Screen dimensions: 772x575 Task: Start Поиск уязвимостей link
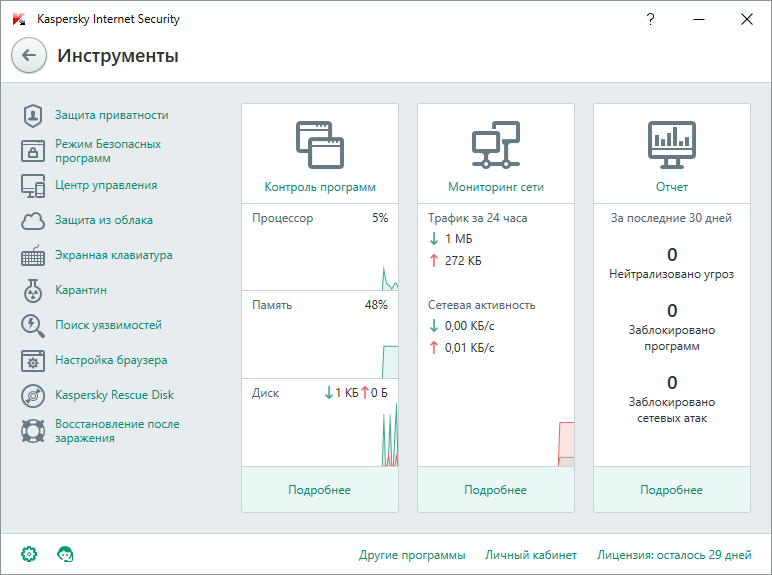(x=108, y=325)
